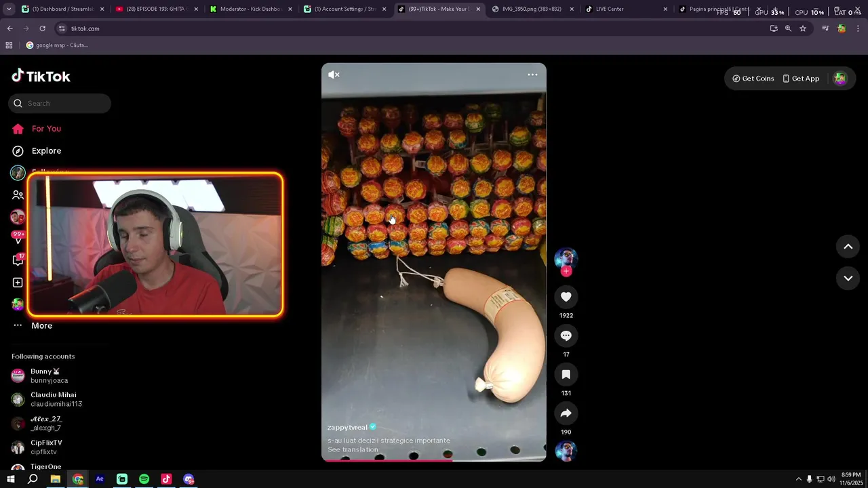
Task: Open CipFlixTV followed account
Action: (46, 447)
